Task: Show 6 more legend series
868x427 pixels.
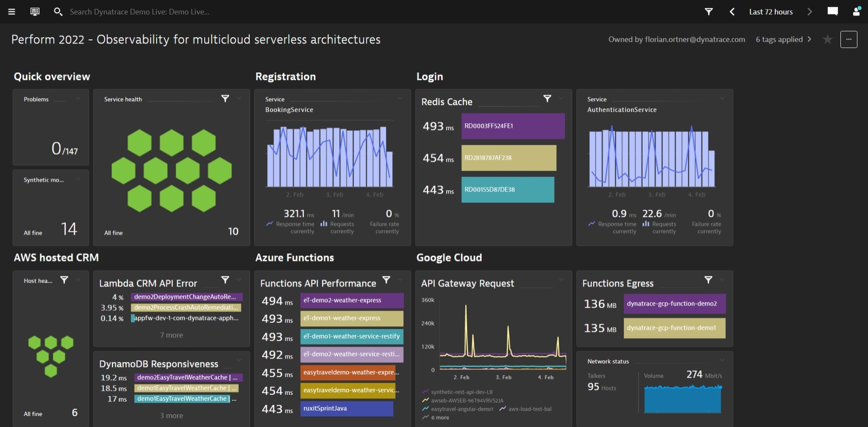Action: 436,418
